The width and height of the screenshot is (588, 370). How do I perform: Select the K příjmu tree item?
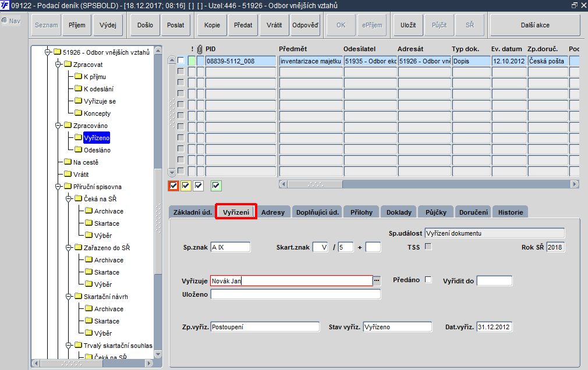(x=95, y=77)
